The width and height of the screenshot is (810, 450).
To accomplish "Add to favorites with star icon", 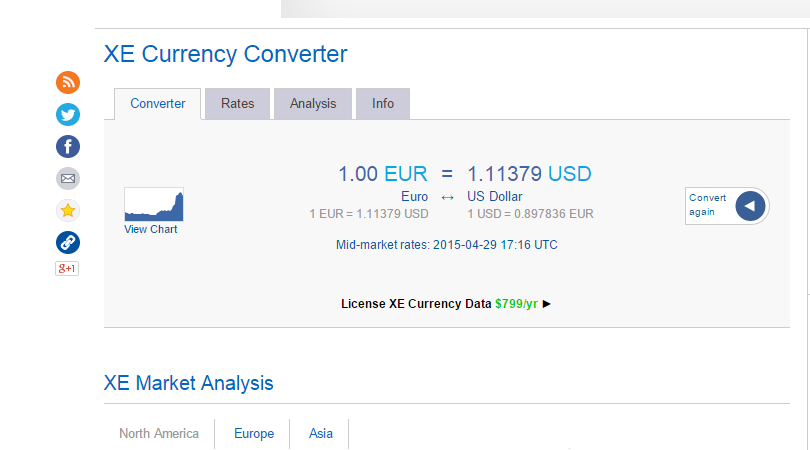I will [68, 211].
